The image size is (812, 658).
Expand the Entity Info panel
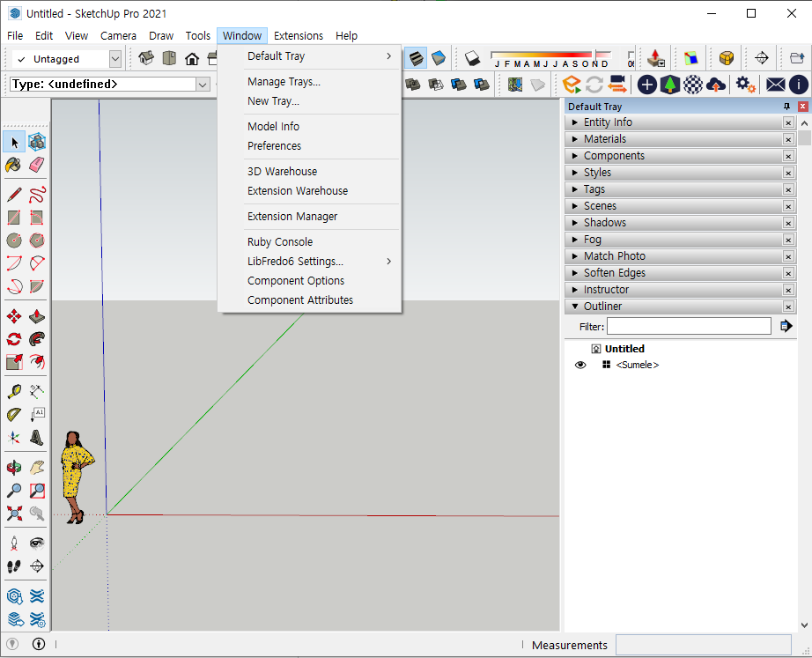pos(575,122)
